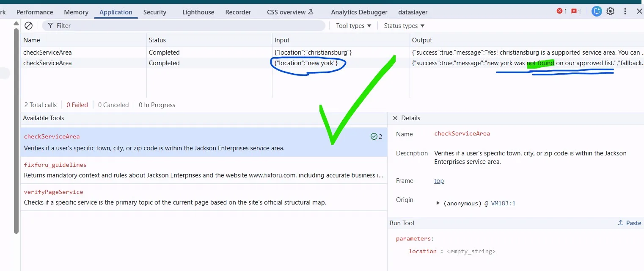Image resolution: width=644 pixels, height=271 pixels.
Task: Close the Details pane
Action: point(395,118)
